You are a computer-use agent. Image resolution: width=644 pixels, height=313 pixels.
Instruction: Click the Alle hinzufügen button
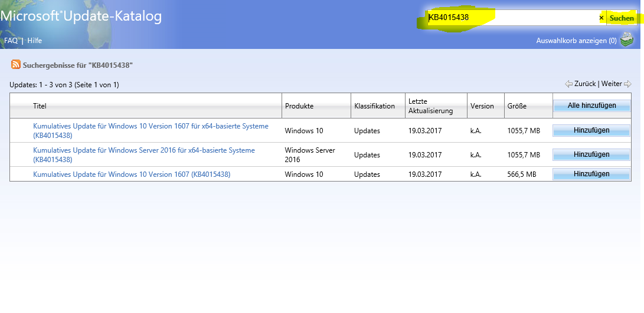pos(592,106)
